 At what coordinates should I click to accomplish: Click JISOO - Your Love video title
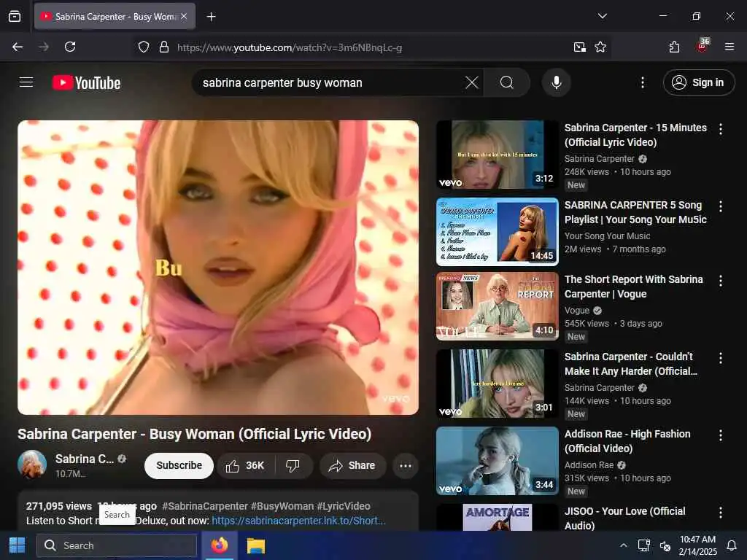[x=624, y=518]
